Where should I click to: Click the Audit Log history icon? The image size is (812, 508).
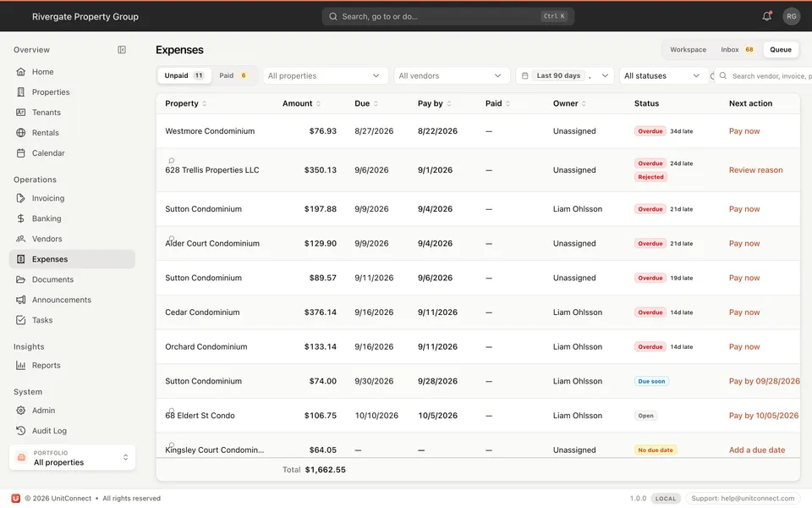point(20,430)
